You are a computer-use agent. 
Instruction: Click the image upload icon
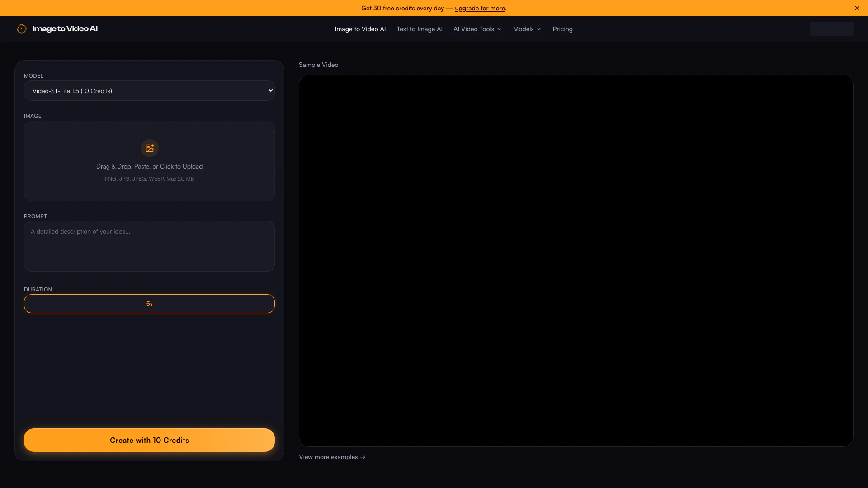click(x=150, y=148)
